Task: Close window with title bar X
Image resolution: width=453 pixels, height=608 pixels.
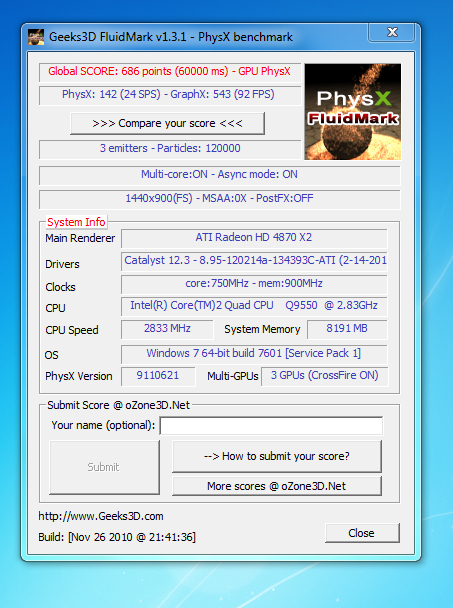Action: 392,32
